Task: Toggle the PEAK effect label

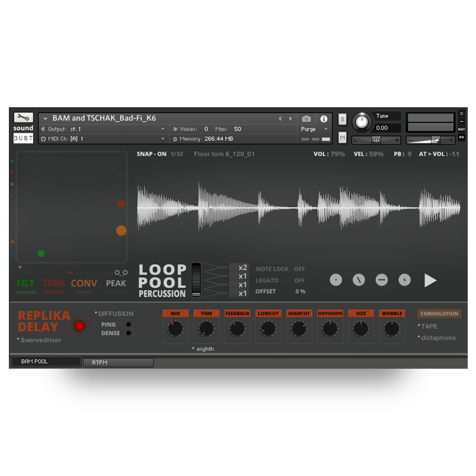Action: click(116, 283)
